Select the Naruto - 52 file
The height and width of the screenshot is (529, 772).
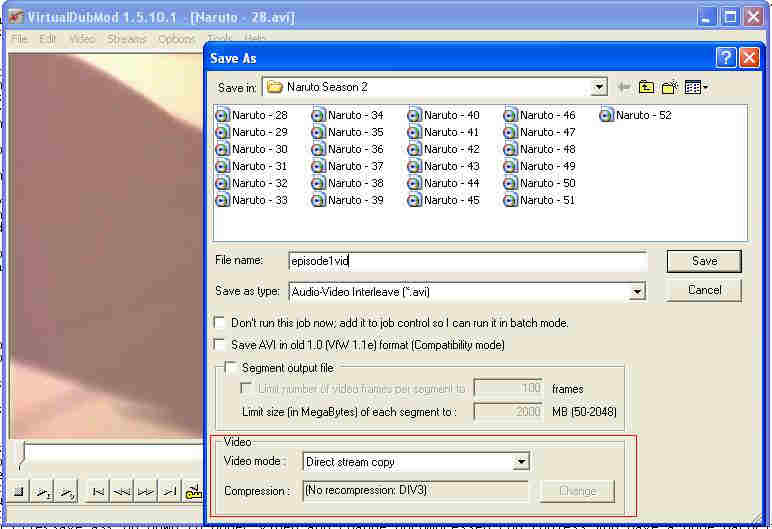[636, 115]
